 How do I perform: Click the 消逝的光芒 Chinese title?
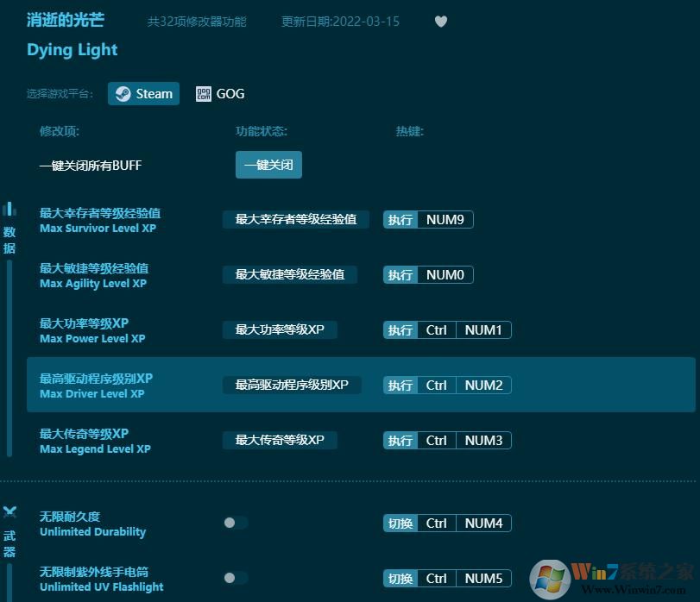click(x=66, y=20)
